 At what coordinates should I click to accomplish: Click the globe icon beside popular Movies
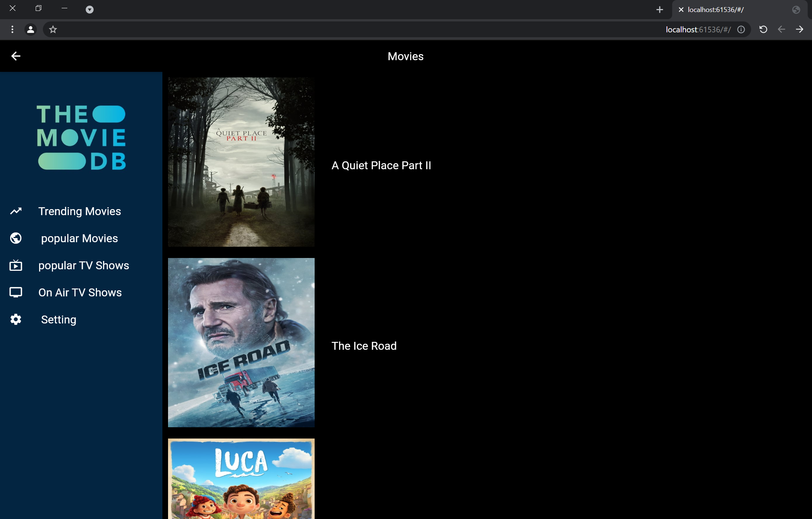(16, 238)
